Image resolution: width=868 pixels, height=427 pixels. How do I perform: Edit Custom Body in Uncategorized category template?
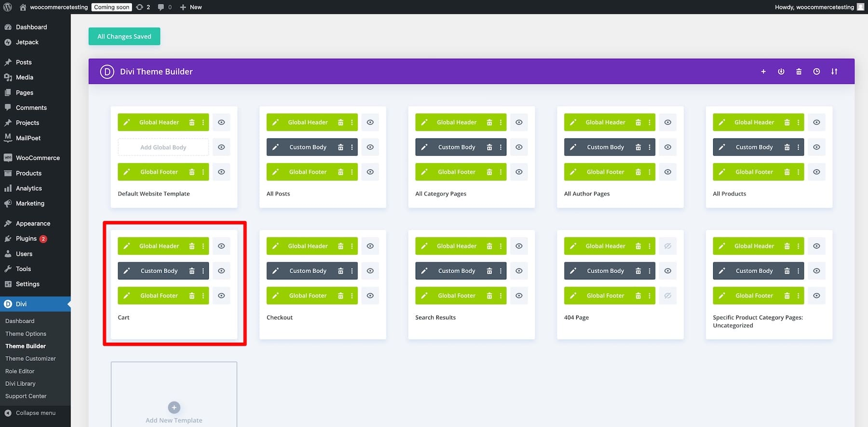[x=722, y=271]
